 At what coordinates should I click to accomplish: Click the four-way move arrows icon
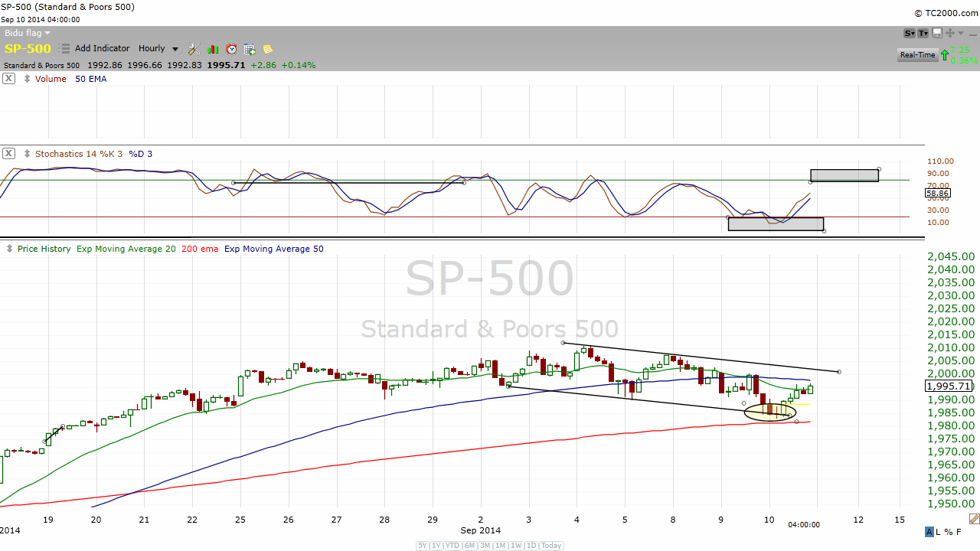pos(950,33)
